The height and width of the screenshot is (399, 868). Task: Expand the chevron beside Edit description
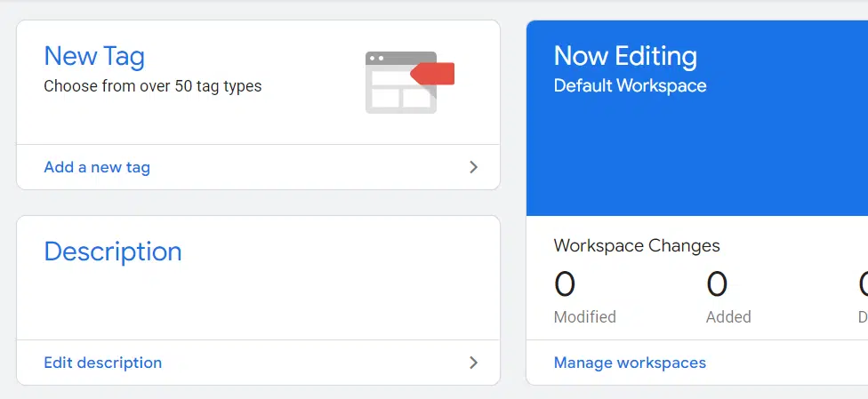473,363
